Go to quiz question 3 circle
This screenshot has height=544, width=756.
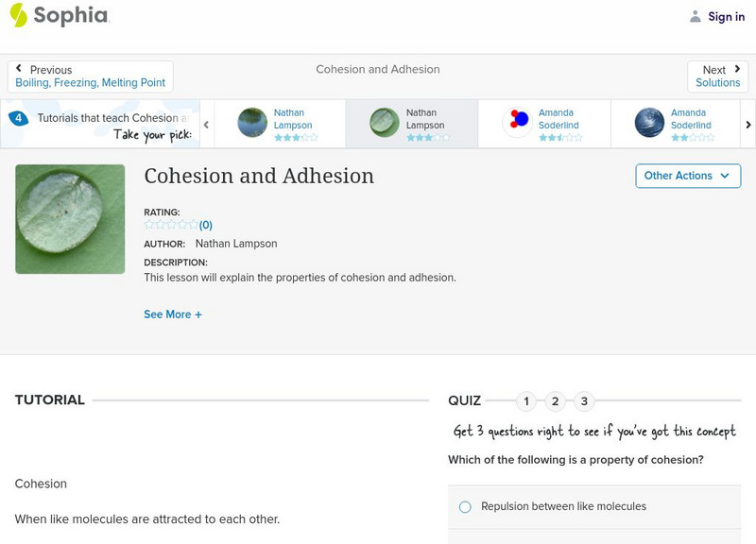[x=584, y=401]
